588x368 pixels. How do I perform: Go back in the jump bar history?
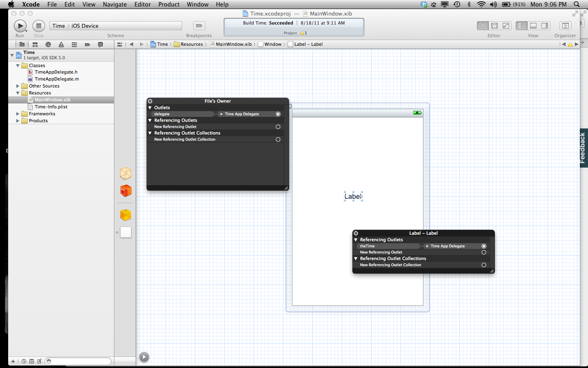tap(131, 44)
